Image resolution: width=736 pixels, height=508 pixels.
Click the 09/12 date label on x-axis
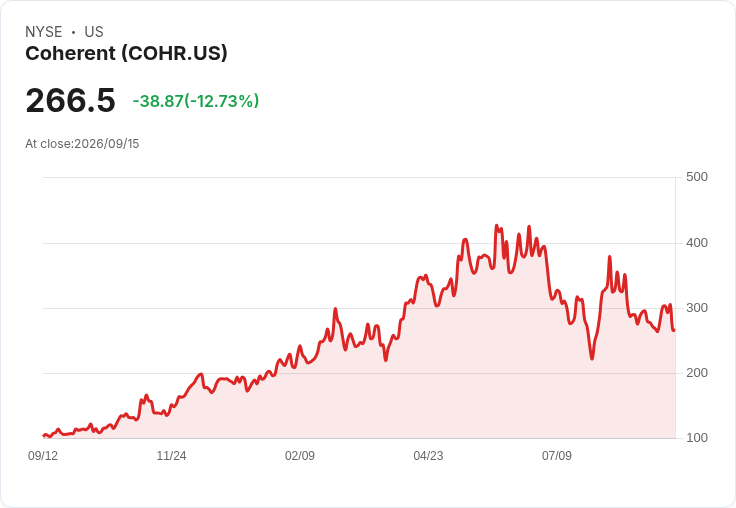43,455
